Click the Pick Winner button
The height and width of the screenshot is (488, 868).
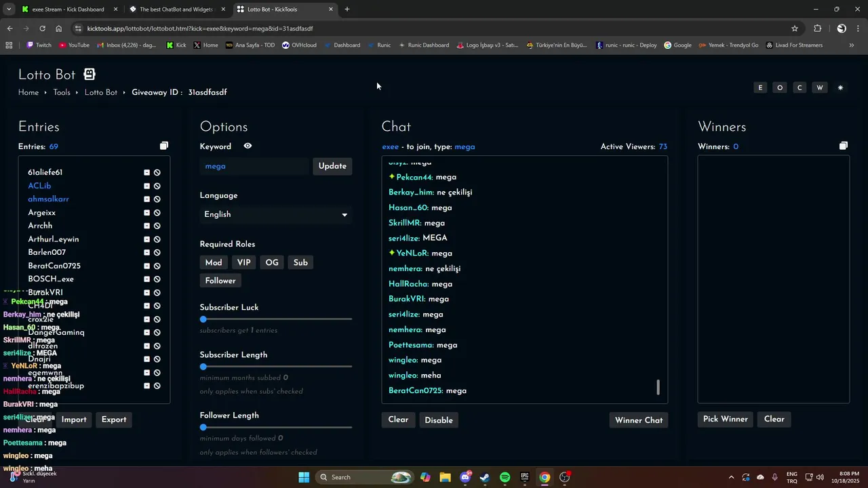click(x=725, y=419)
